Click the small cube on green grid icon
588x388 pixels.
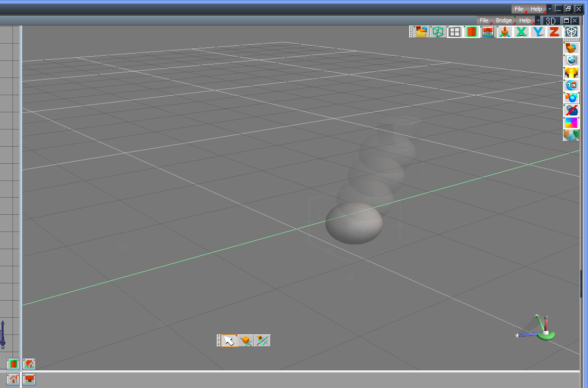click(x=263, y=341)
